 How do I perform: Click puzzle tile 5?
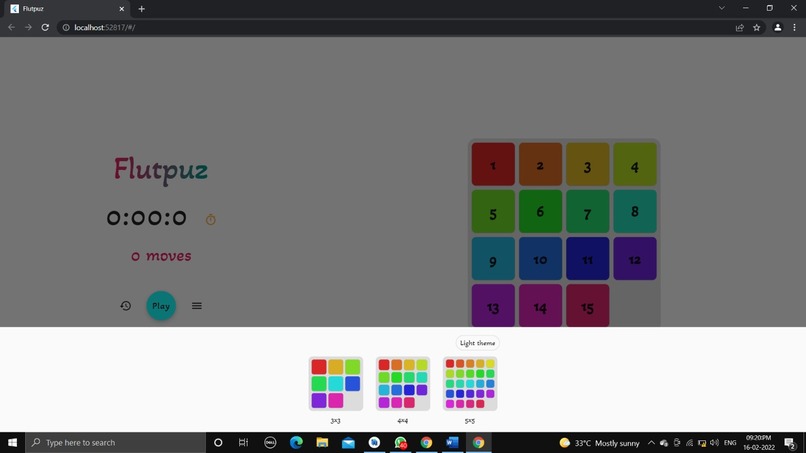click(493, 211)
